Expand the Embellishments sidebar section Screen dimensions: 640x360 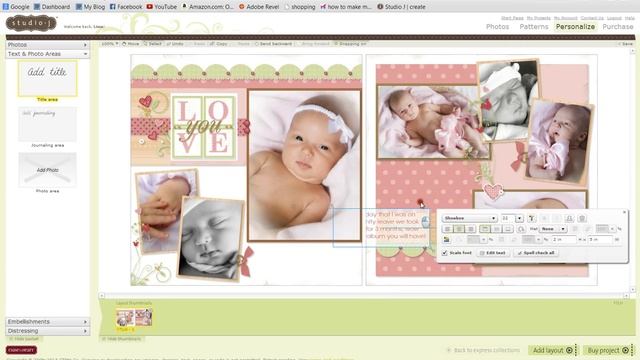47,322
